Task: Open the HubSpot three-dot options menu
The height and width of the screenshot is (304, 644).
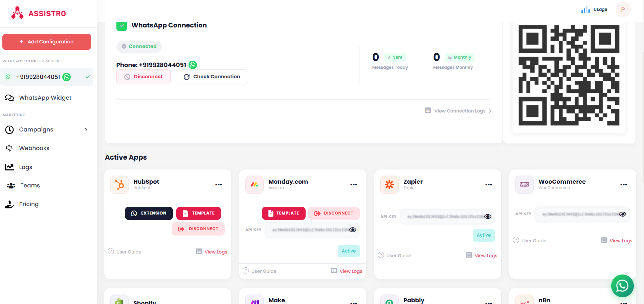Action: coord(219,185)
